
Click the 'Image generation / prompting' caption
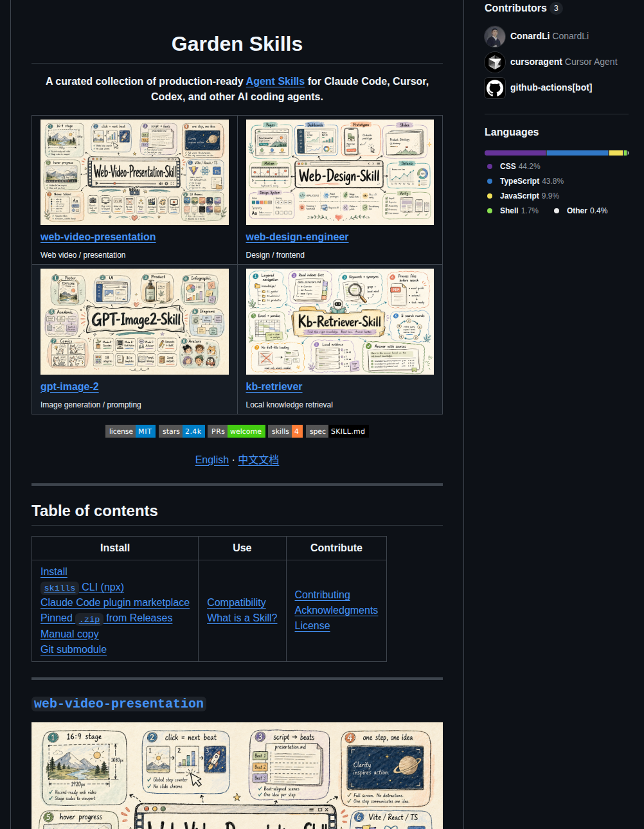tap(91, 405)
